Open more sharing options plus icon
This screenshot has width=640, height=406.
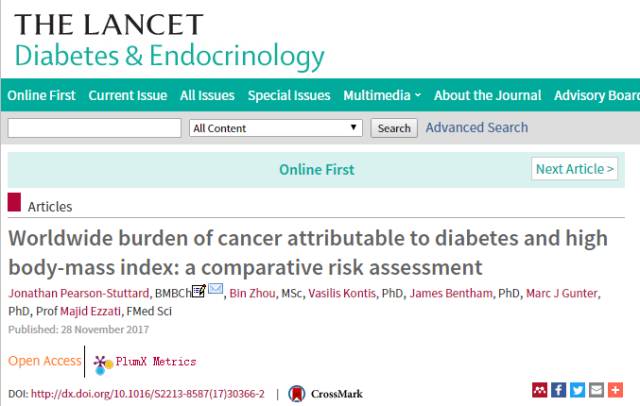pyautogui.click(x=616, y=390)
